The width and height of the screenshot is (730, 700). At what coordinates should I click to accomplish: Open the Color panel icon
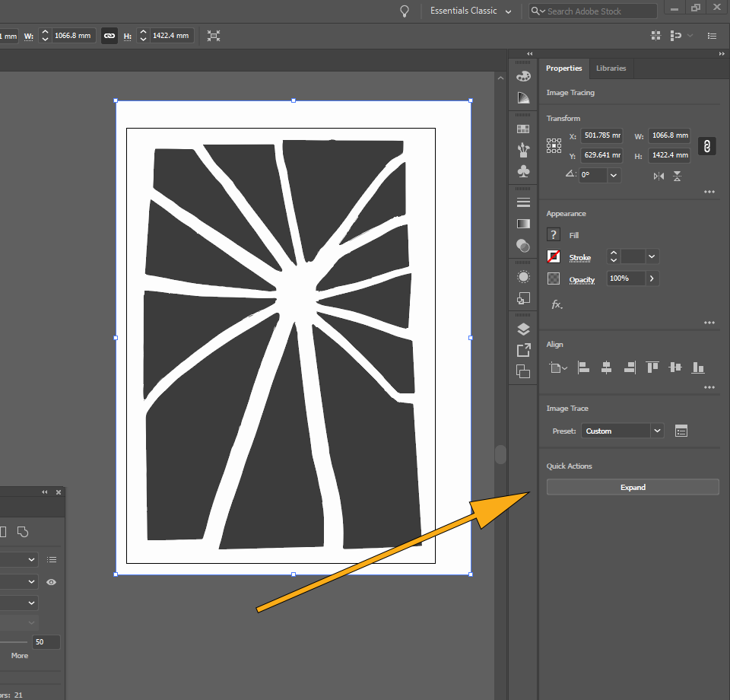523,76
